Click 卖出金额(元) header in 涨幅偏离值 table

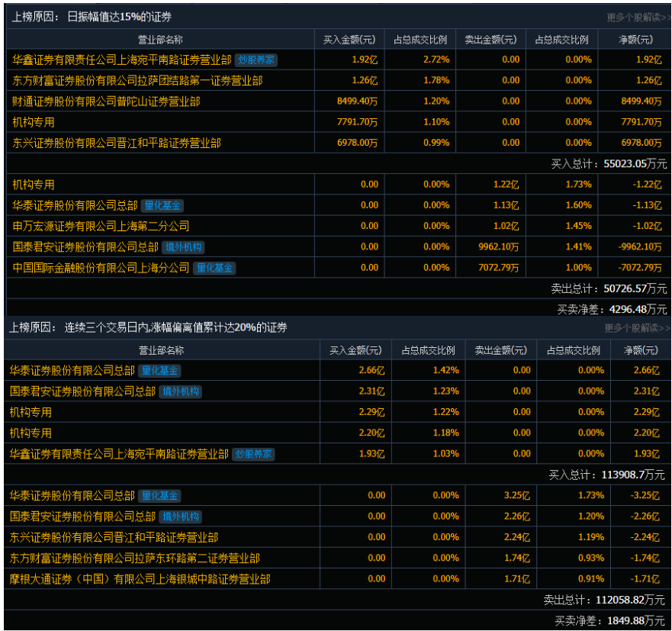pyautogui.click(x=501, y=351)
